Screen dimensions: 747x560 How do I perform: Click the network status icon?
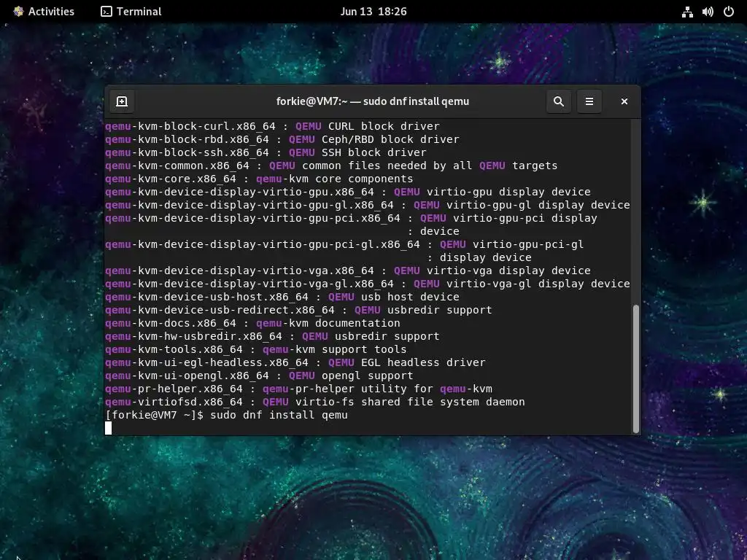coord(687,12)
